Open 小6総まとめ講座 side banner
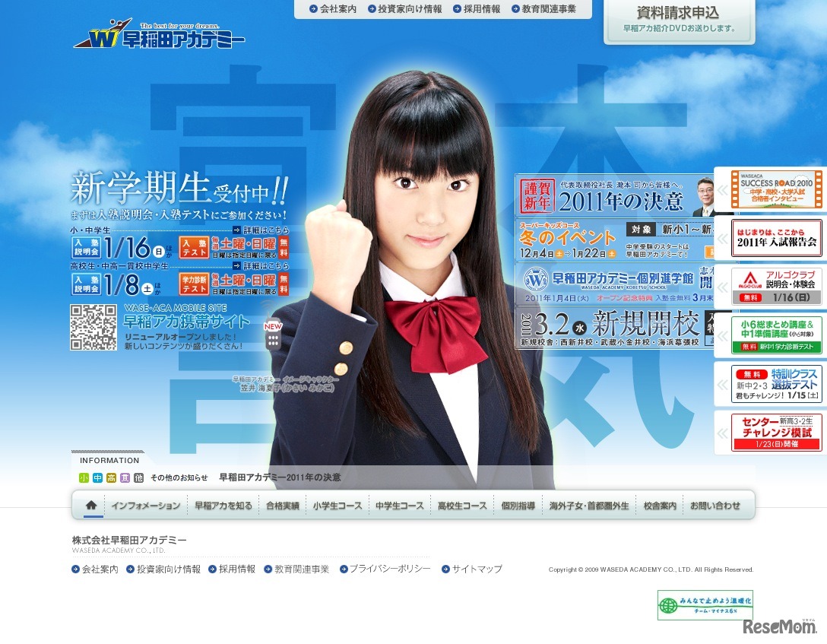Image resolution: width=827 pixels, height=644 pixels. pos(776,335)
